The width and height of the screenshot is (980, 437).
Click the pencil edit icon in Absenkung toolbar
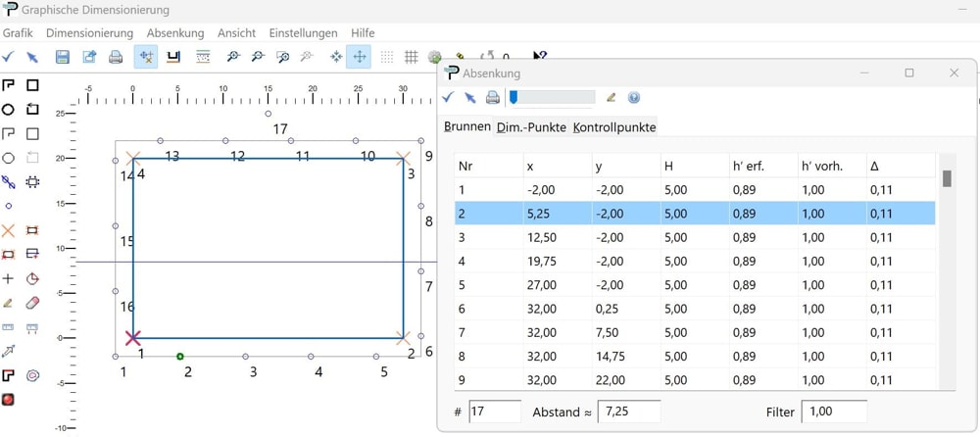point(612,97)
